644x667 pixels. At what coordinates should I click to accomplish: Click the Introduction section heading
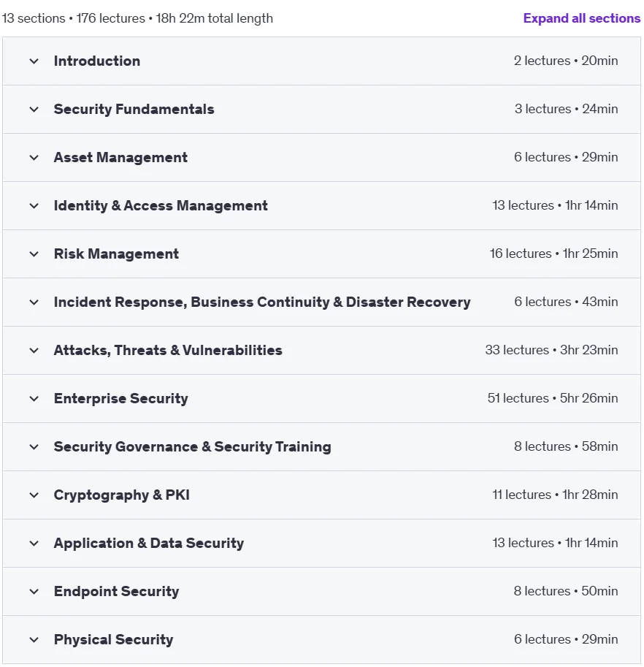(x=97, y=61)
